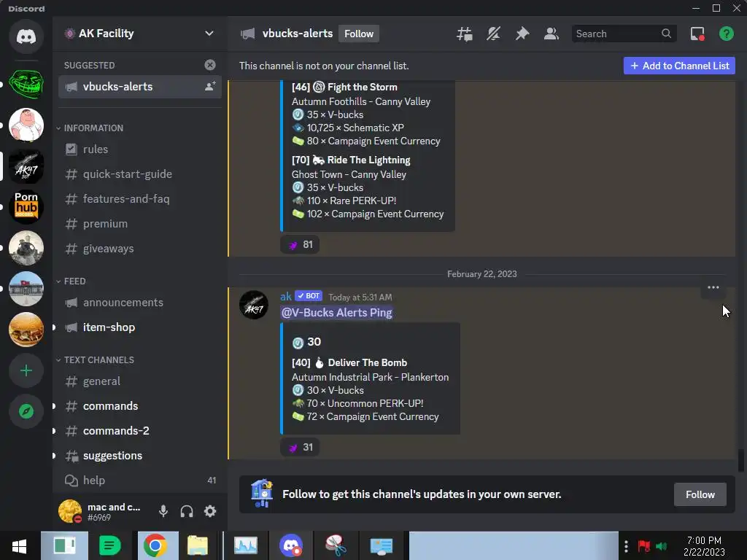
Task: Open the burger server icon
Action: pos(26,330)
